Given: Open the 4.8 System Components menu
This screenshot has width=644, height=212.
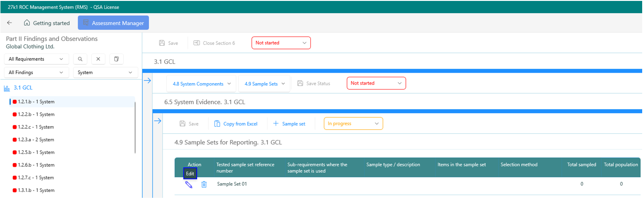Looking at the screenshot, I should pyautogui.click(x=201, y=84).
